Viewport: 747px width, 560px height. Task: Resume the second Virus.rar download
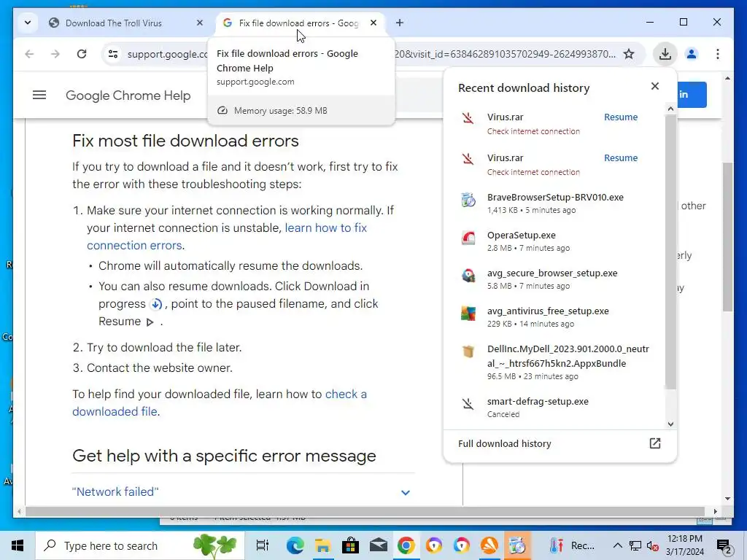pyautogui.click(x=621, y=158)
